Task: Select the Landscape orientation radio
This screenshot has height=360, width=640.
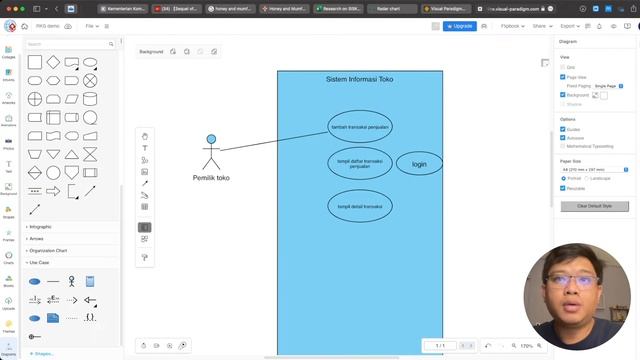Action: (x=587, y=178)
